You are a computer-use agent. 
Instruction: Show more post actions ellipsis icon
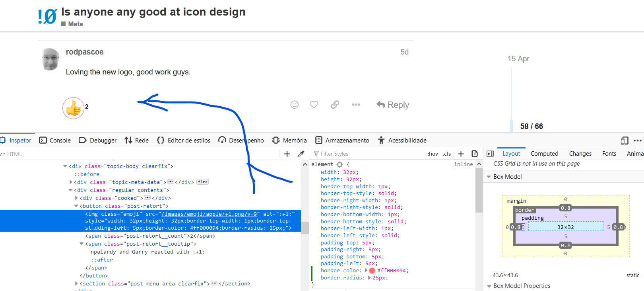[x=356, y=105]
